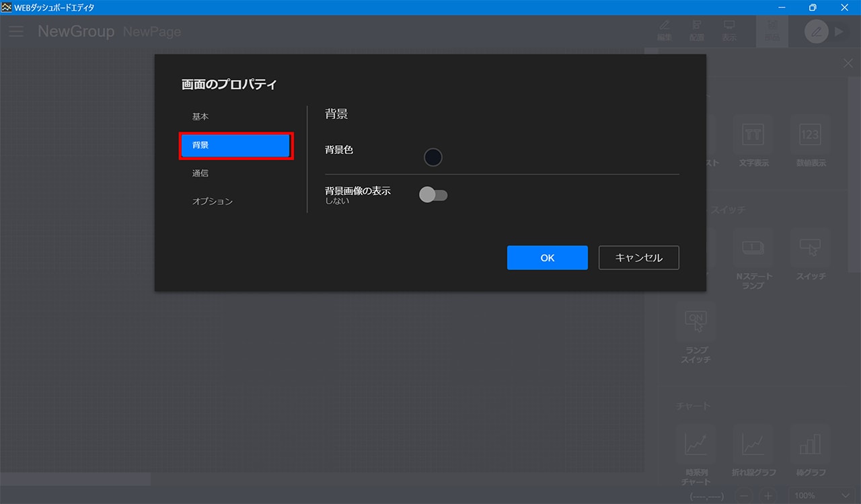The height and width of the screenshot is (504, 861).
Task: Close the parts panel with X
Action: (848, 63)
